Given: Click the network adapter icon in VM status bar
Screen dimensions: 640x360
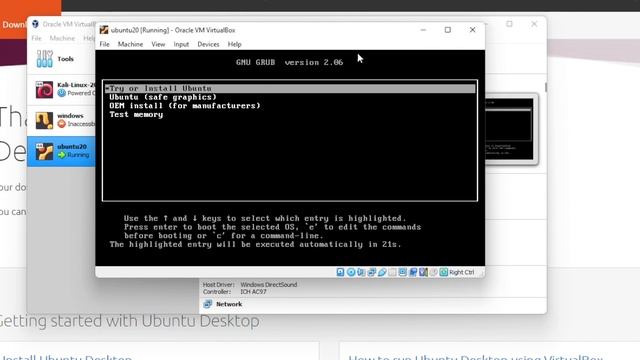Looking at the screenshot, I should pos(371,272).
